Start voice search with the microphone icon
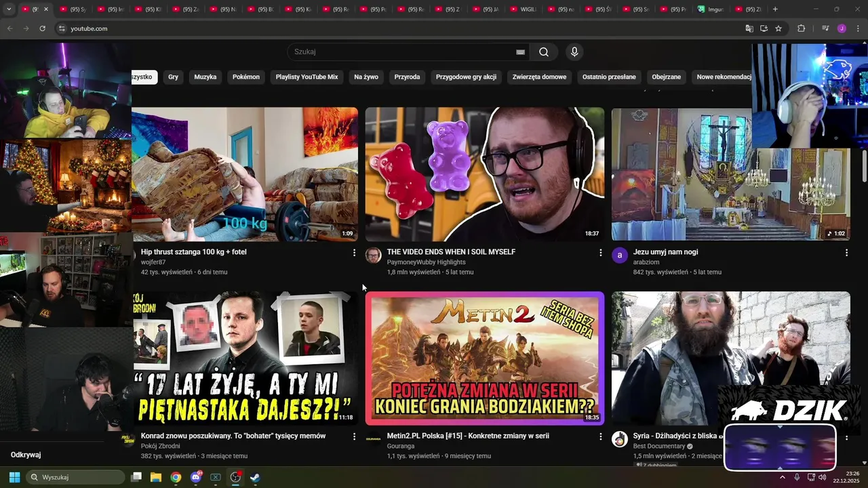Viewport: 868px width, 488px height. [x=574, y=52]
